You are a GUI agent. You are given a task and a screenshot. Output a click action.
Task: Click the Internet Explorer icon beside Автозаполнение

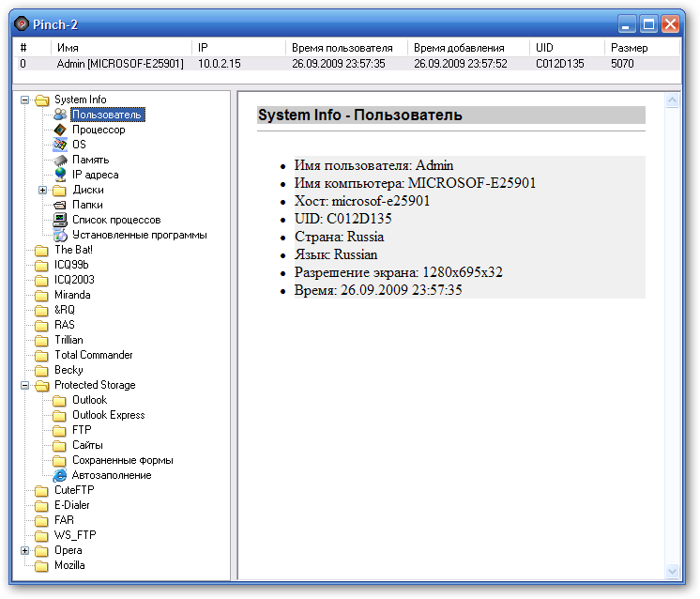pyautogui.click(x=59, y=475)
